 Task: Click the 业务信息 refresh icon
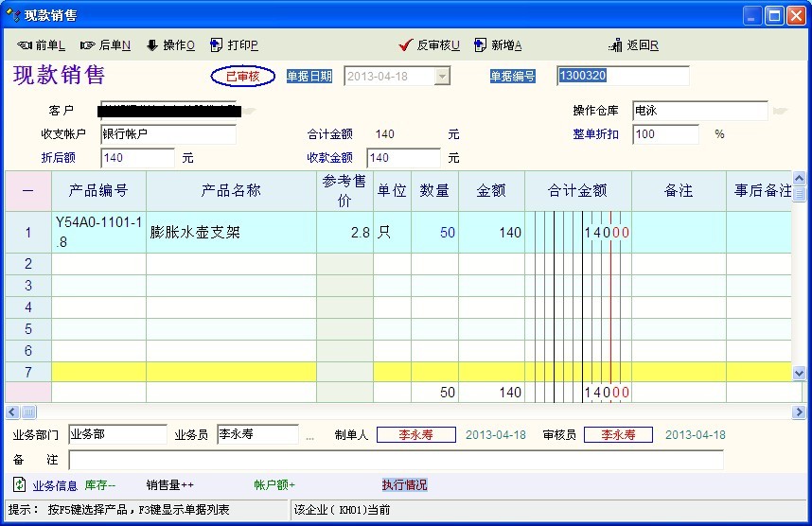(19, 485)
